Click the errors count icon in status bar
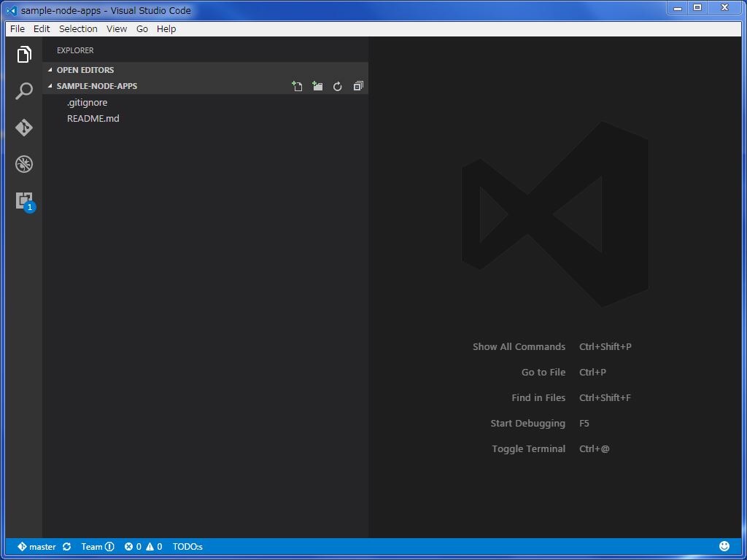 coord(133,547)
